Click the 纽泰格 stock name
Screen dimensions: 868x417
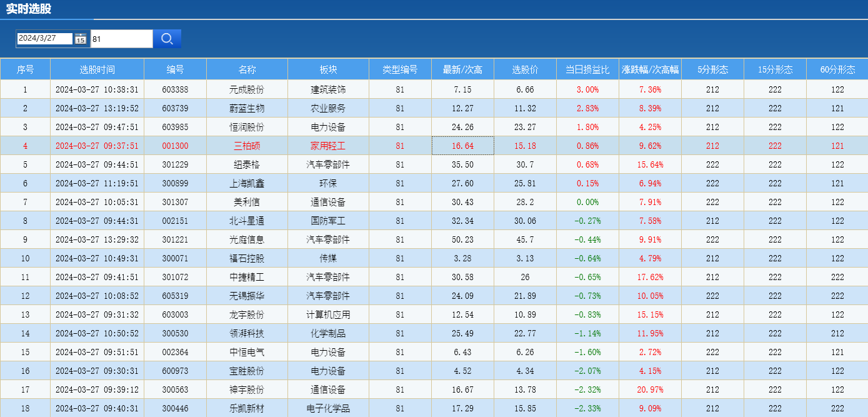tap(247, 164)
